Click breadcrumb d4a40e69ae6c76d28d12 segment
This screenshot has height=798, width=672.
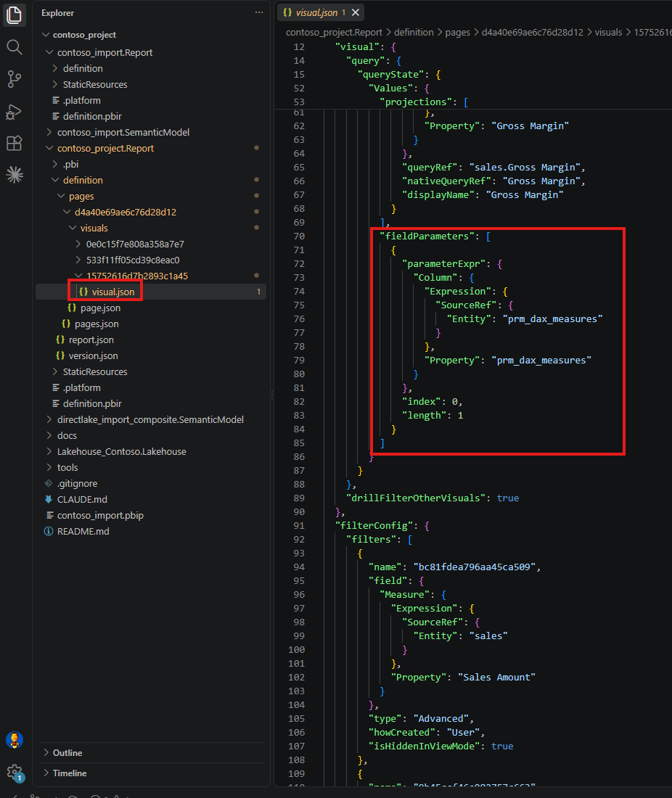pyautogui.click(x=533, y=33)
